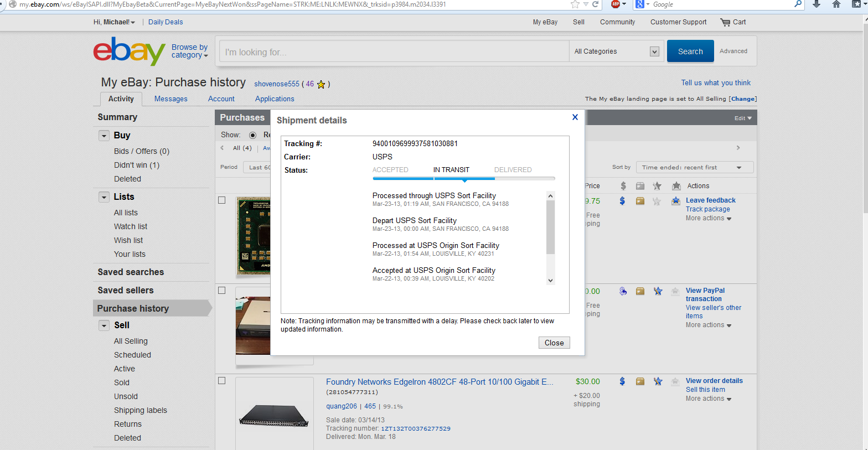Viewport: 868px width, 450px height.
Task: Click the Adblock Plus toolbar icon
Action: [x=616, y=4]
